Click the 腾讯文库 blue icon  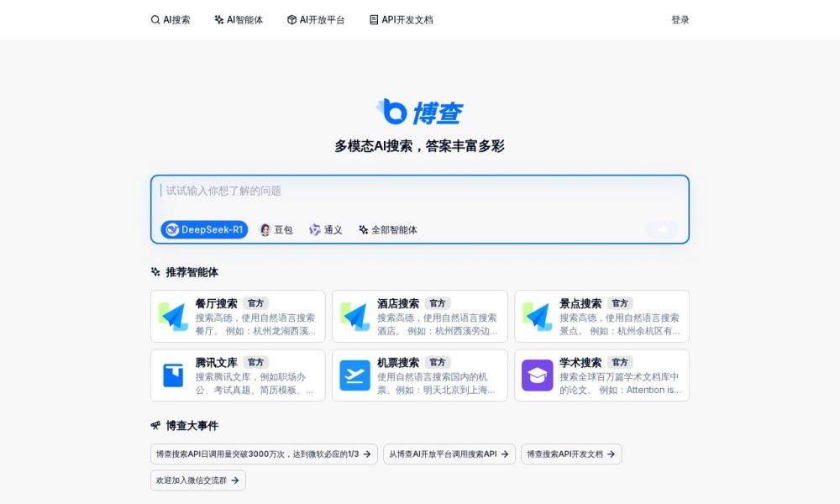173,375
